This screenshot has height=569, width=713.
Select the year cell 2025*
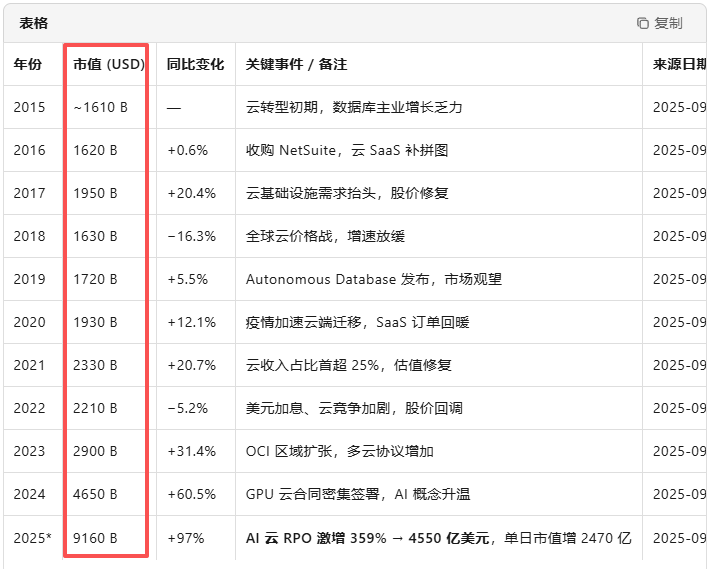tap(32, 538)
